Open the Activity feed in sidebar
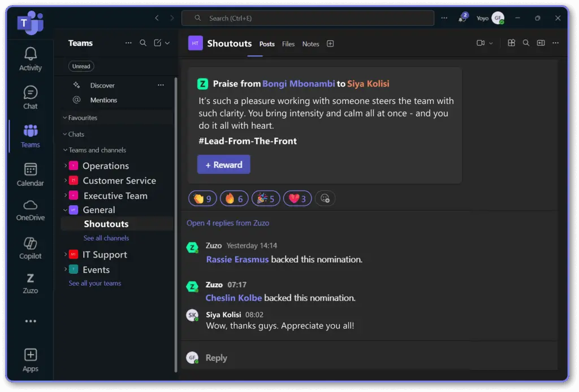Screen dimensions: 579x392 pos(31,59)
